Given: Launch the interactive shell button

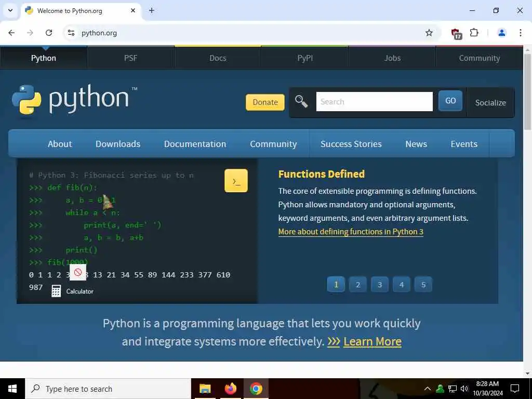Looking at the screenshot, I should coord(236,180).
